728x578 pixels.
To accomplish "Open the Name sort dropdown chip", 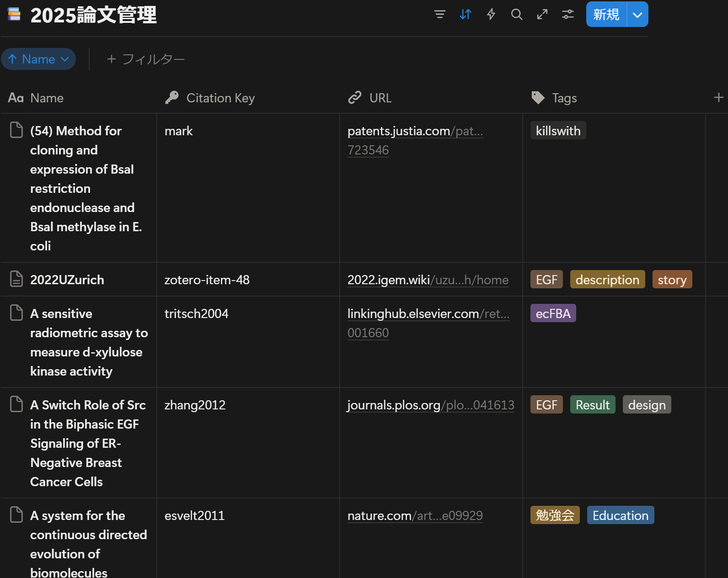I will click(x=38, y=59).
